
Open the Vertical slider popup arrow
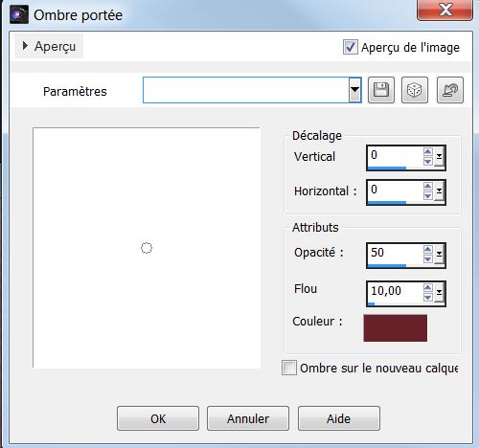click(440, 158)
